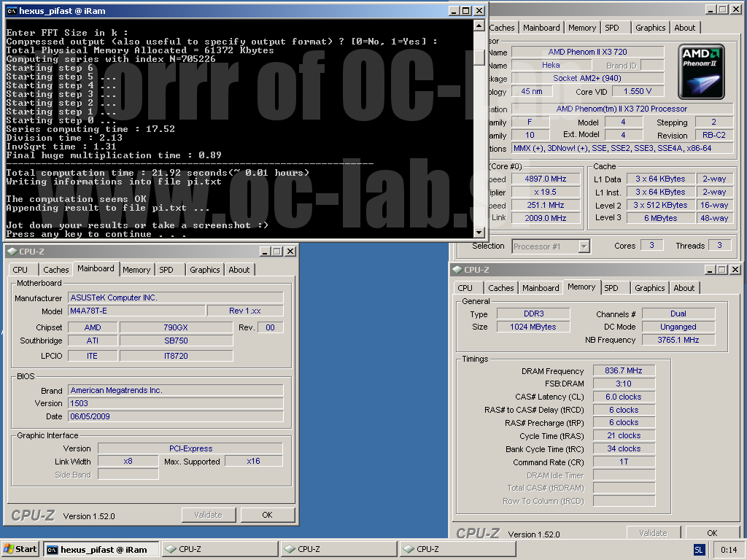Viewport: 747px width, 560px height.
Task: Click BIOS version field 1503
Action: click(x=175, y=403)
